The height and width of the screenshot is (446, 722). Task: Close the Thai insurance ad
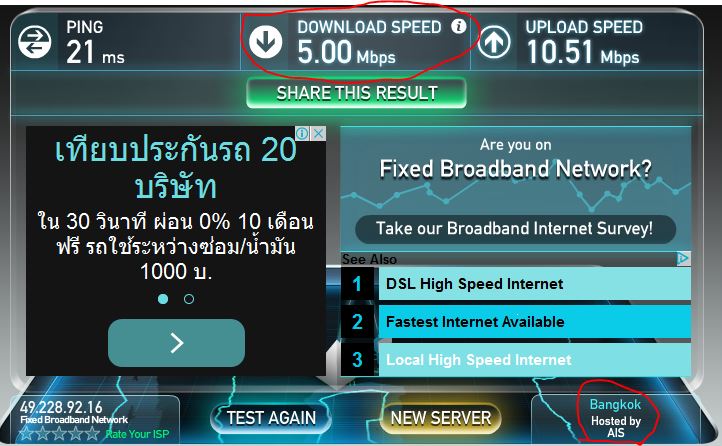tap(318, 133)
